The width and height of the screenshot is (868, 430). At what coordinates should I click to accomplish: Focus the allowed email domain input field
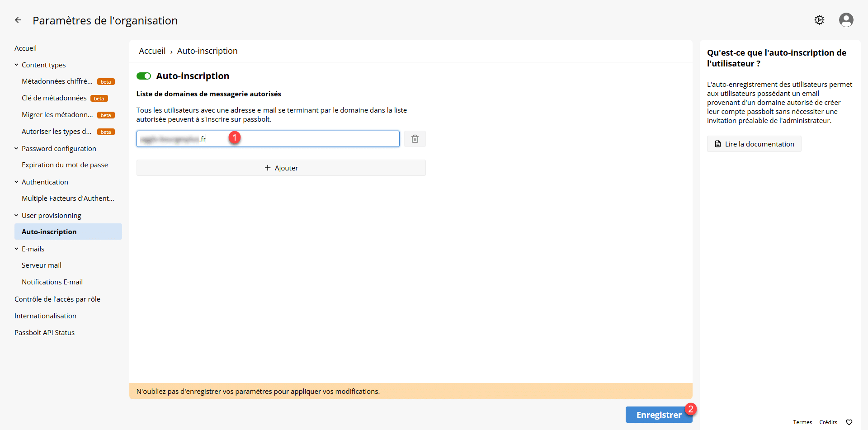pyautogui.click(x=307, y=139)
